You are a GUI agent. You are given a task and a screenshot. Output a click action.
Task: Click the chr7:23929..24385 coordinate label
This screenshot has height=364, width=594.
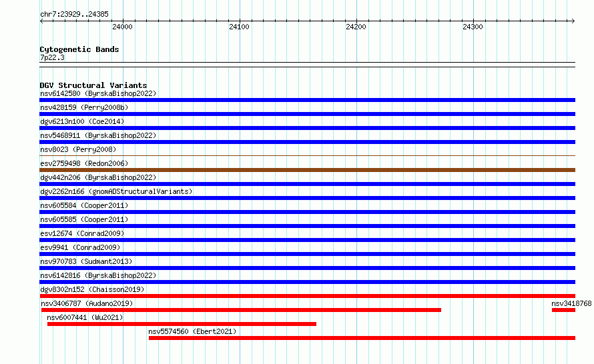pyautogui.click(x=74, y=14)
